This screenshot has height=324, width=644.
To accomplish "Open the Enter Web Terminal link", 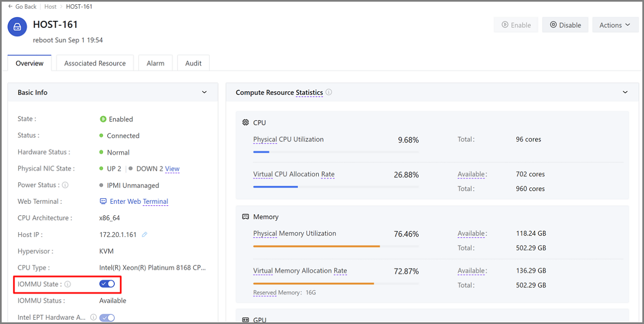I will tap(138, 201).
